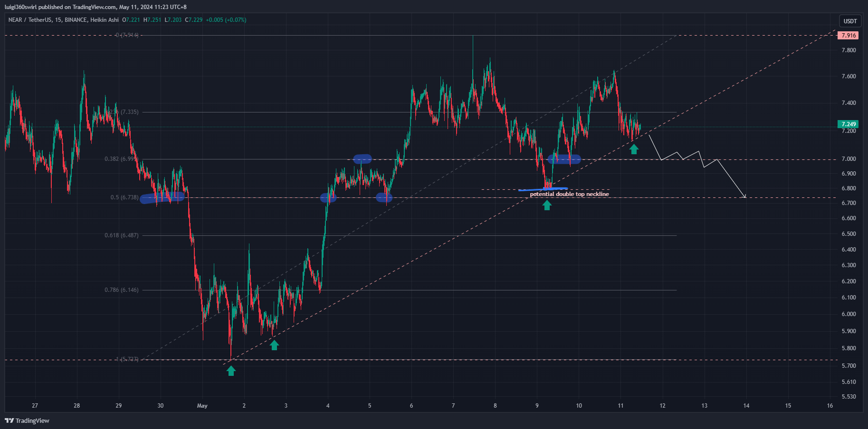Select the wide blue highlight zone below the 7.249 candles
868x429 pixels.
(564, 159)
